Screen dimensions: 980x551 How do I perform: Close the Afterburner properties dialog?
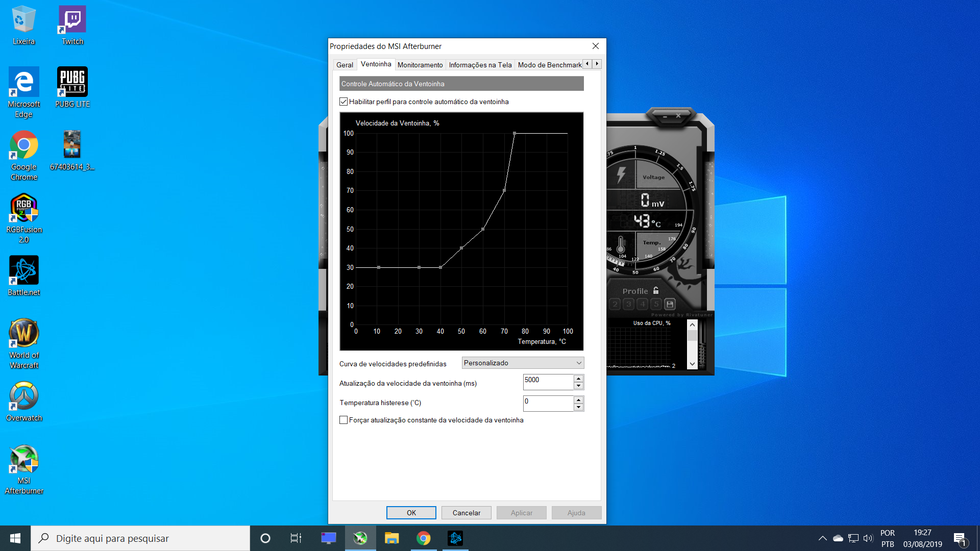[x=596, y=46]
